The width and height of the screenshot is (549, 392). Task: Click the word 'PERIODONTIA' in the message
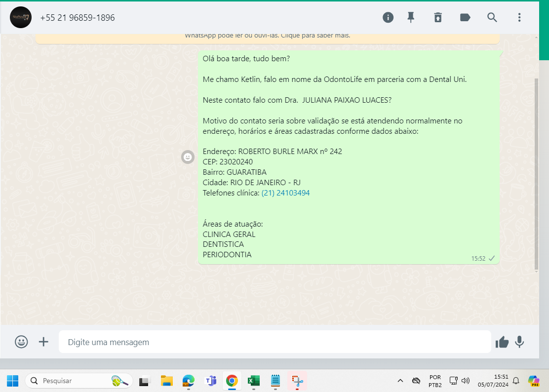(227, 255)
